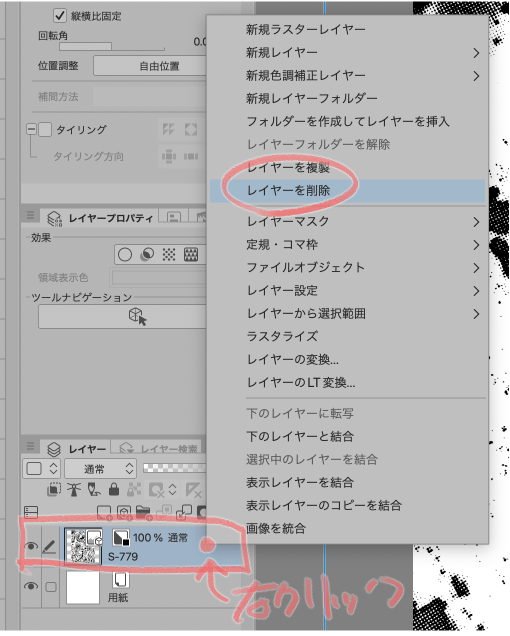Click the clip to layer below icon
The width and height of the screenshot is (510, 636).
tap(54, 490)
